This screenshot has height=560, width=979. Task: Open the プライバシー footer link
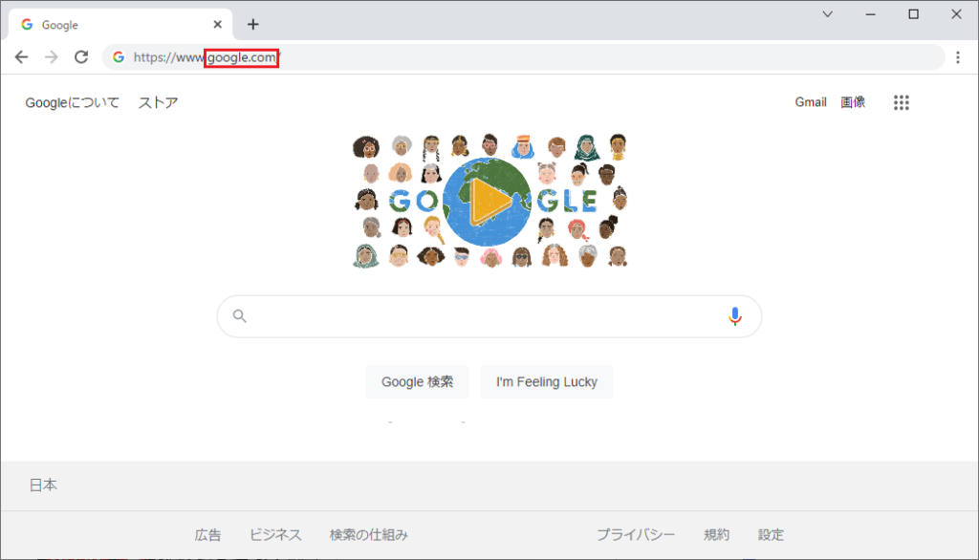(x=636, y=535)
